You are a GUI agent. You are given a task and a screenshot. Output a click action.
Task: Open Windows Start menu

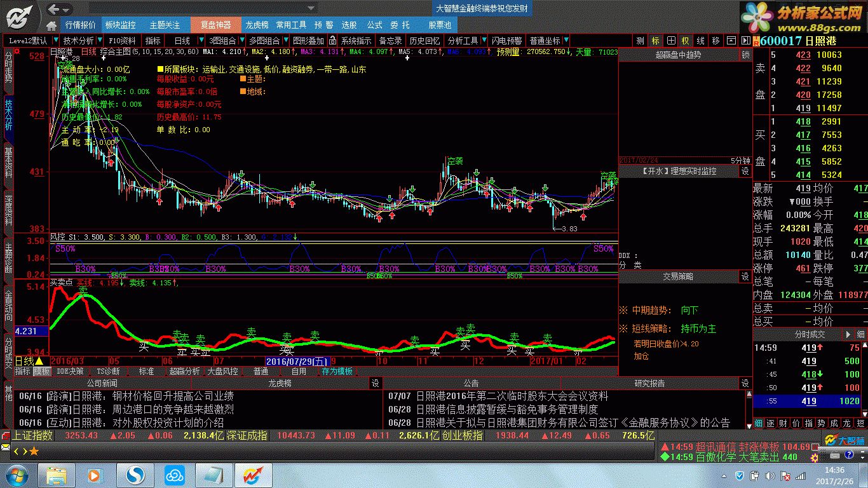tap(16, 475)
